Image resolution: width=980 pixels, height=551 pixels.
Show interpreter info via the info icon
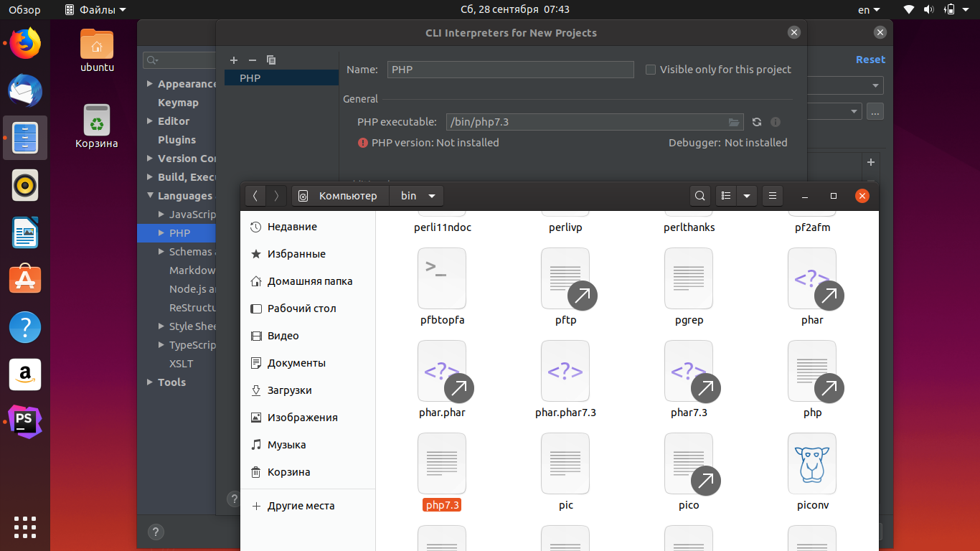775,122
